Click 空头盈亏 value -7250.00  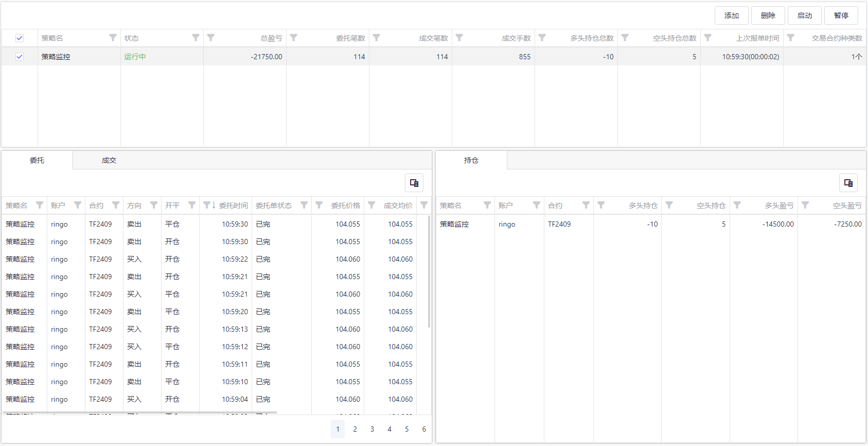[847, 224]
